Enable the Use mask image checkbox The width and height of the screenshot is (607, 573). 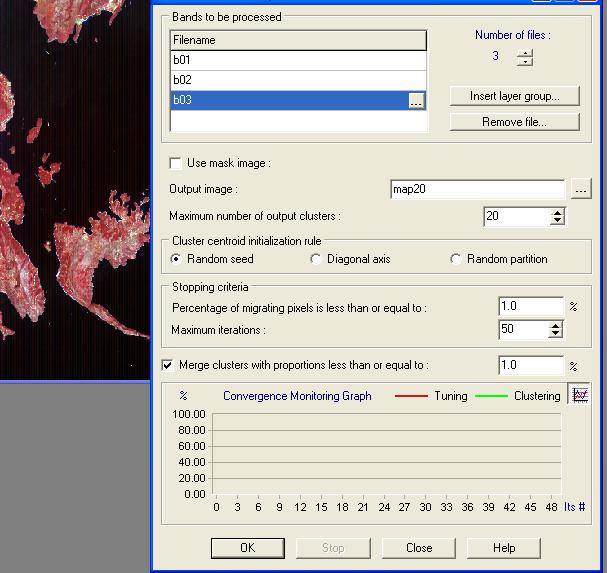click(176, 163)
